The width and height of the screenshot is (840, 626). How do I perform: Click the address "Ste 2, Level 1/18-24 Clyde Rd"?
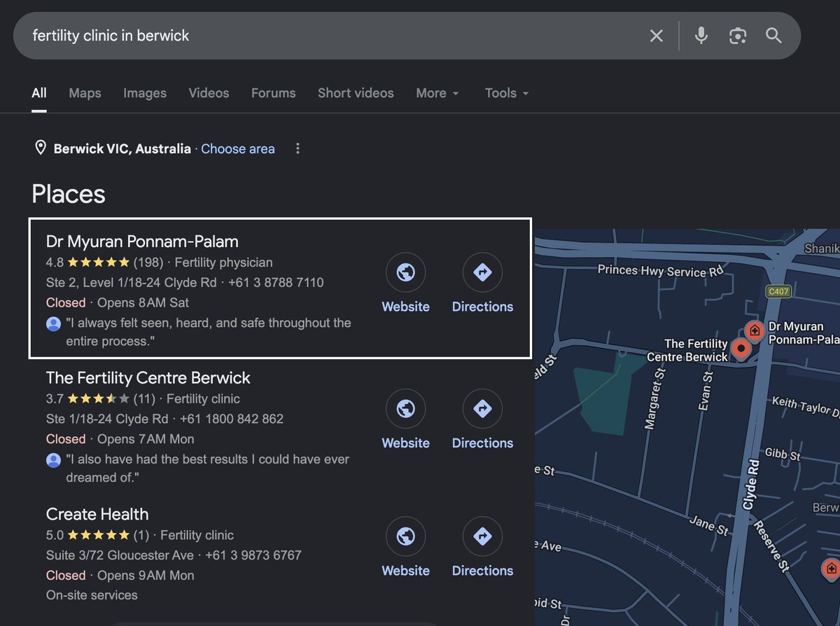coord(132,283)
